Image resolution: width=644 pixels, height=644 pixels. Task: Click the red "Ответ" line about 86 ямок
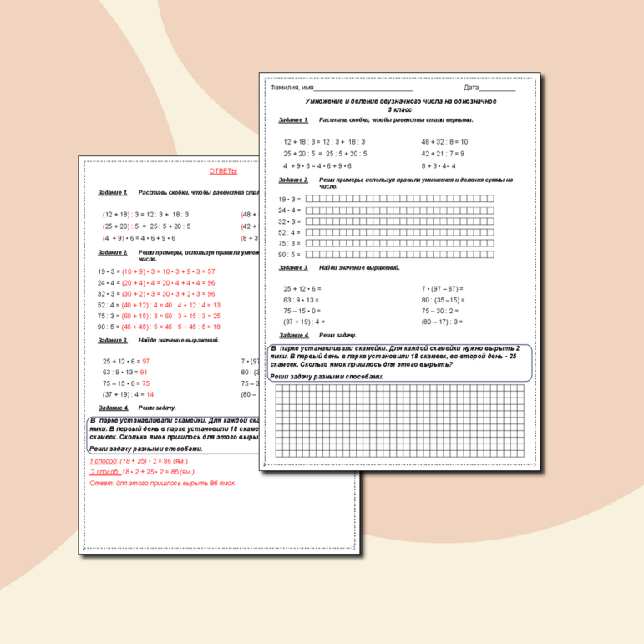tap(161, 483)
